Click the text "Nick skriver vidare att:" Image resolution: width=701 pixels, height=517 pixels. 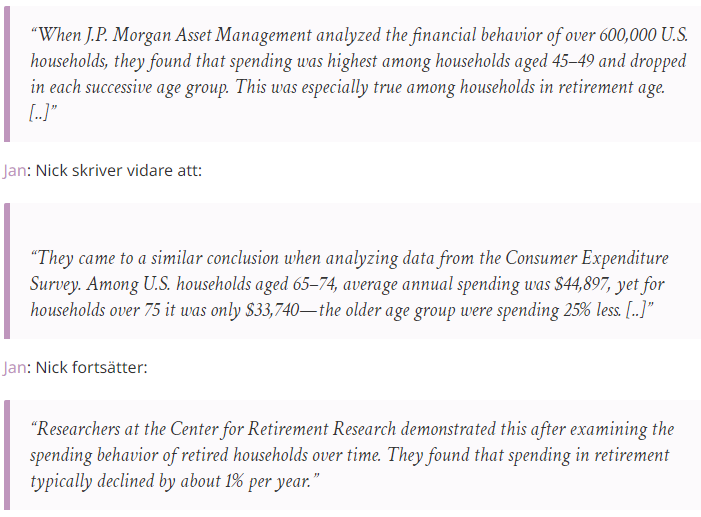click(119, 171)
